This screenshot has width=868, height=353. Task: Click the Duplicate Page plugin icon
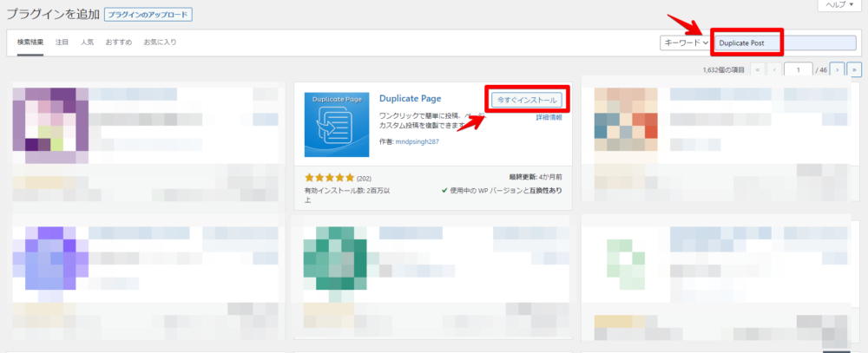tap(337, 125)
